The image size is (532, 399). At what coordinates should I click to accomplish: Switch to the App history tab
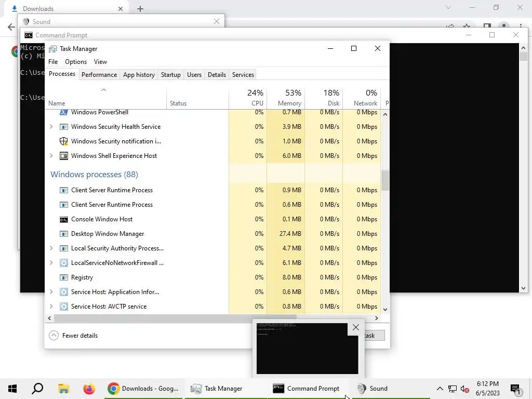pos(139,75)
